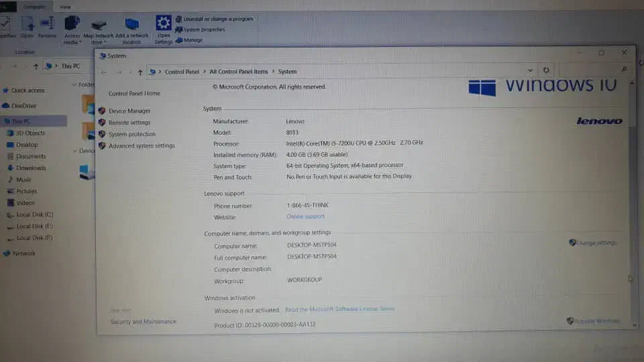
Task: Click the back arrow in System window
Action: [103, 72]
